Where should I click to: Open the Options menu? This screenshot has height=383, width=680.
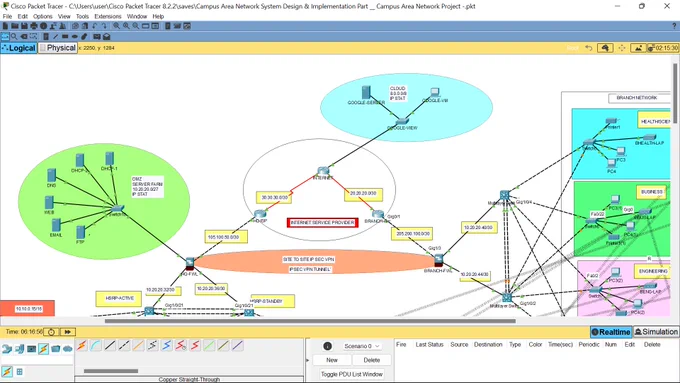(42, 16)
